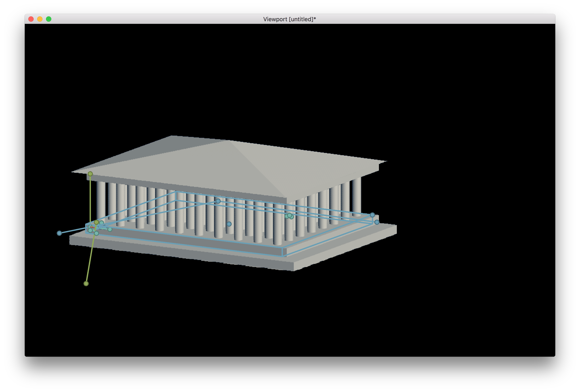Maximize the Viewport window with green button
The height and width of the screenshot is (392, 580).
point(49,19)
